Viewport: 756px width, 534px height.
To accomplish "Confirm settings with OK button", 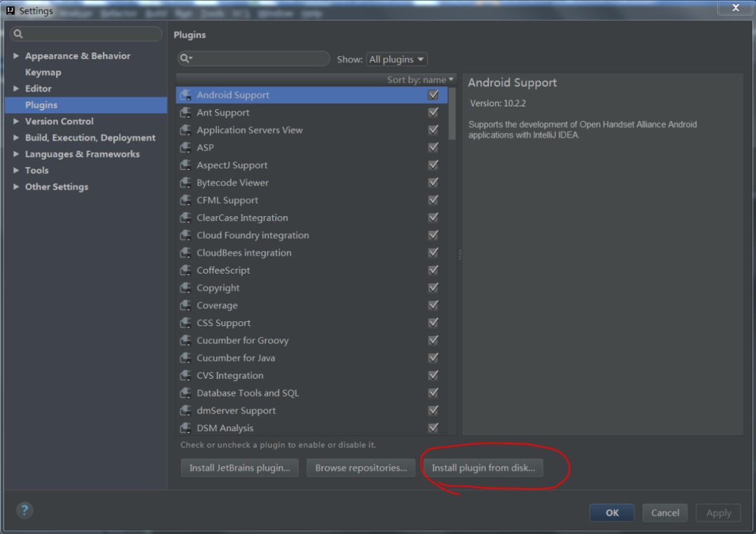I will coord(612,513).
